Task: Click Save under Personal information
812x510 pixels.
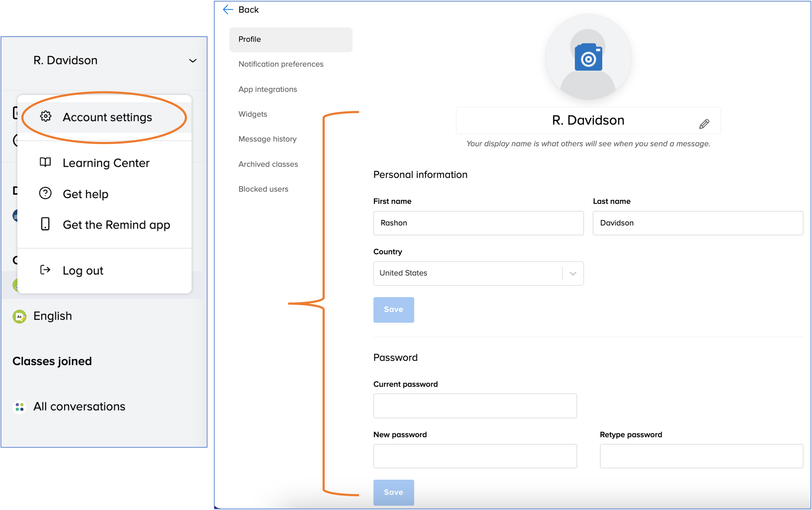Action: (393, 309)
